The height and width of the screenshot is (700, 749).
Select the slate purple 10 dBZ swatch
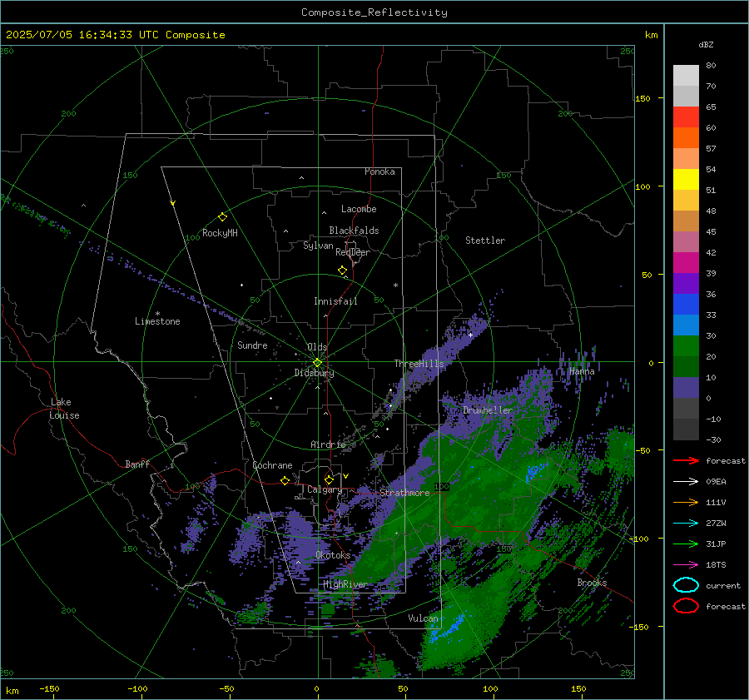pos(686,387)
